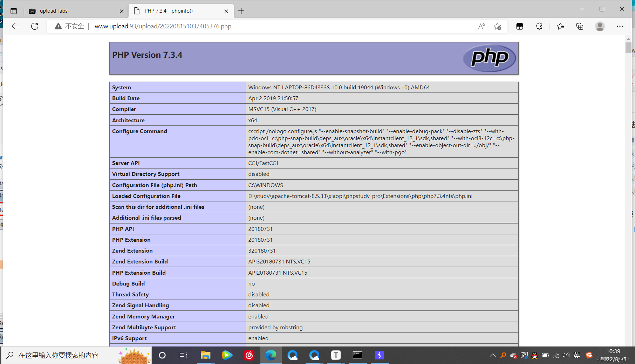Click the address bar to edit the URL

point(245,26)
